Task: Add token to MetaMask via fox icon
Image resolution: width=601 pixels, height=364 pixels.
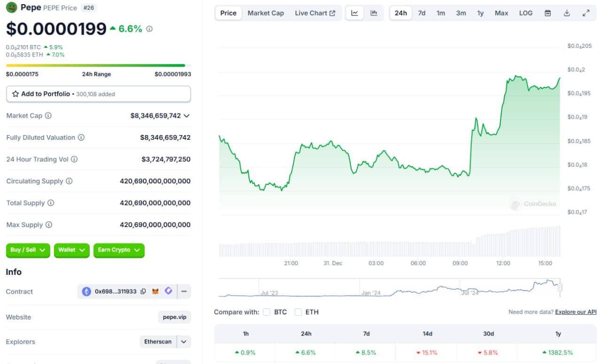Action: coord(155,292)
